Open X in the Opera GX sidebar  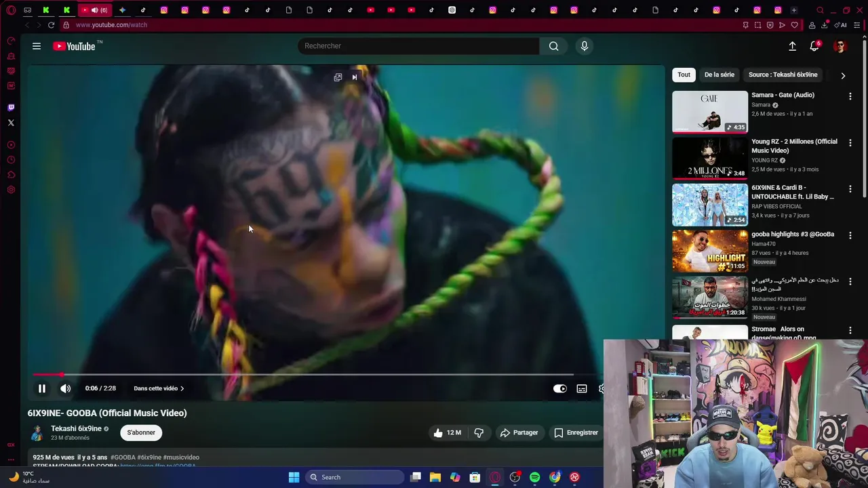[x=11, y=123]
